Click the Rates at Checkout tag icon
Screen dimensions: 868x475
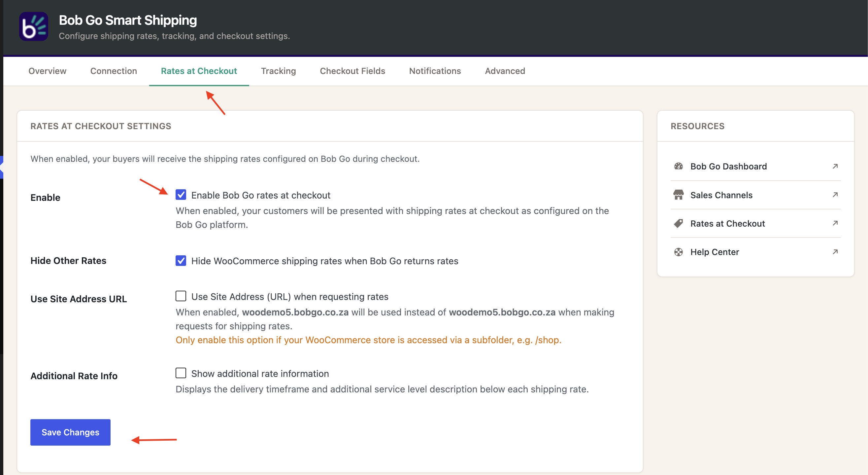point(678,223)
